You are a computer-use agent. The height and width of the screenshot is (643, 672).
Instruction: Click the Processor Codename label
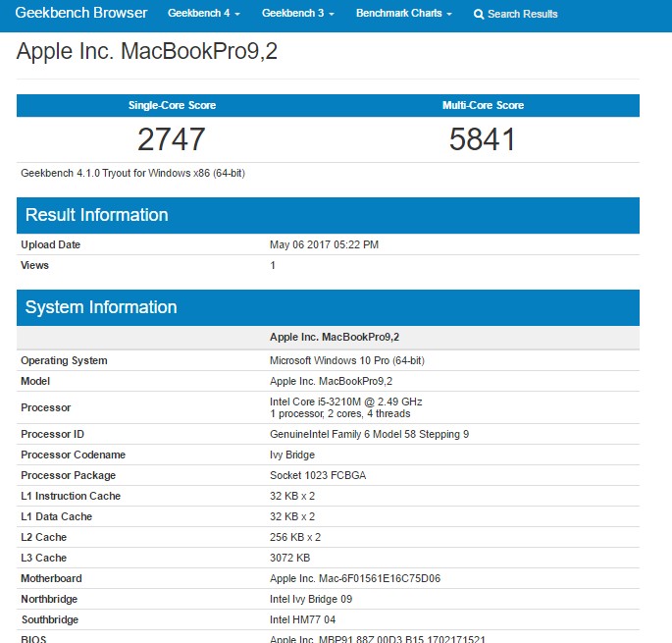(73, 455)
